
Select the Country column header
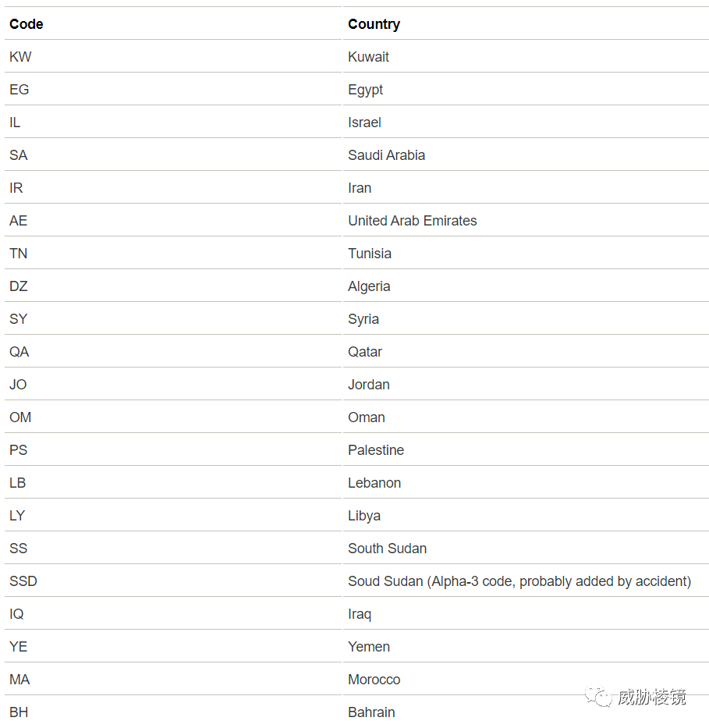pyautogui.click(x=374, y=24)
